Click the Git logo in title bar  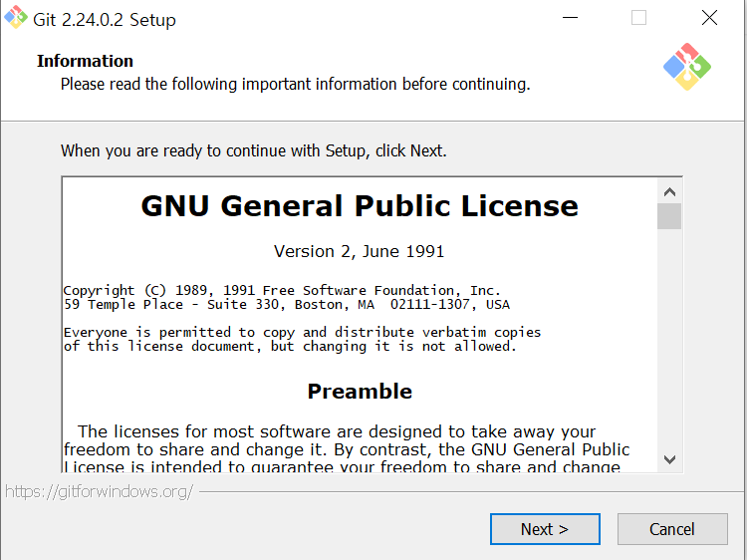pyautogui.click(x=16, y=17)
